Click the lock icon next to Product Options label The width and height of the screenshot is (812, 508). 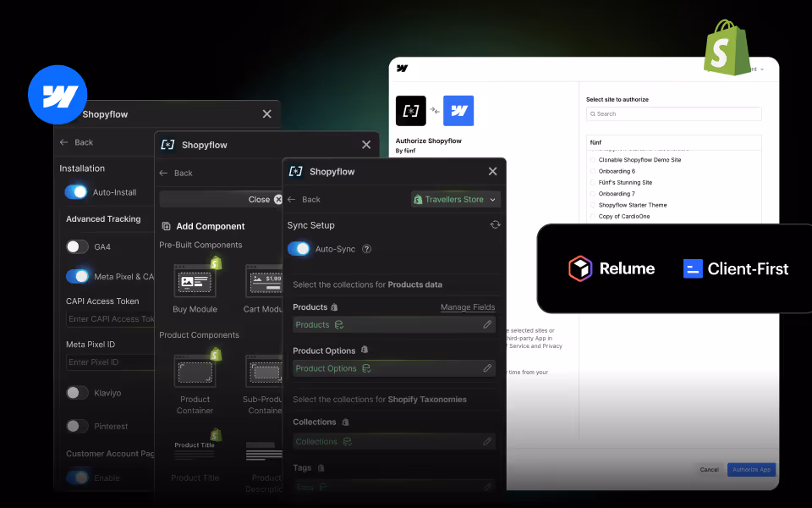point(364,350)
